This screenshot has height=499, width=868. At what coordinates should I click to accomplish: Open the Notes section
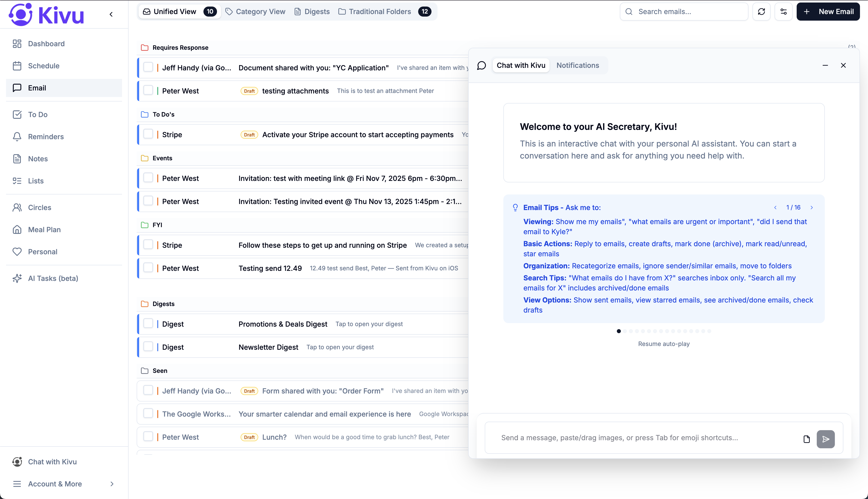(x=38, y=159)
